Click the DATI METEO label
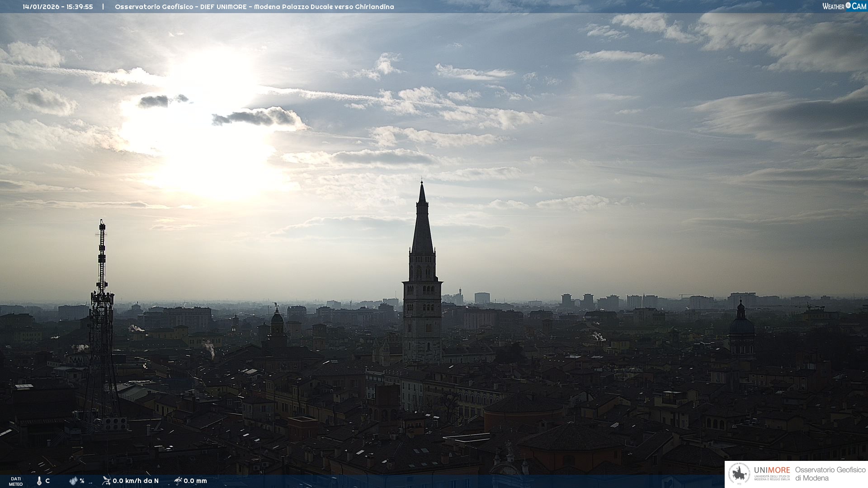Screen dimensions: 868x488 [16, 481]
